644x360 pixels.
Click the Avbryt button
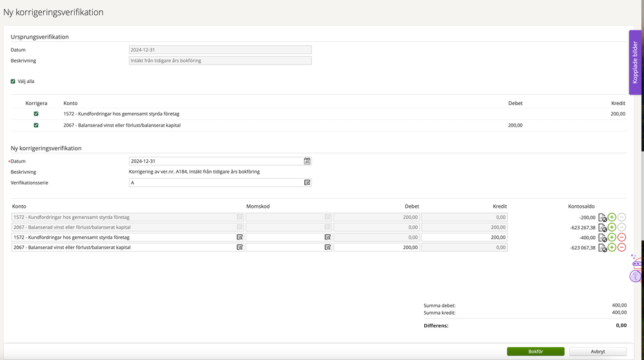tap(598, 352)
